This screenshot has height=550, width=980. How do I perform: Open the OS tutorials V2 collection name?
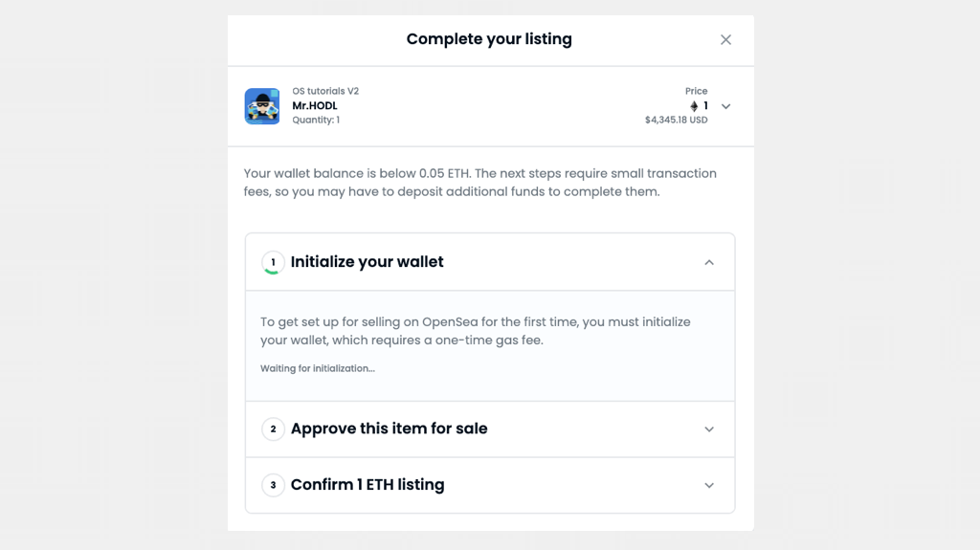click(325, 91)
